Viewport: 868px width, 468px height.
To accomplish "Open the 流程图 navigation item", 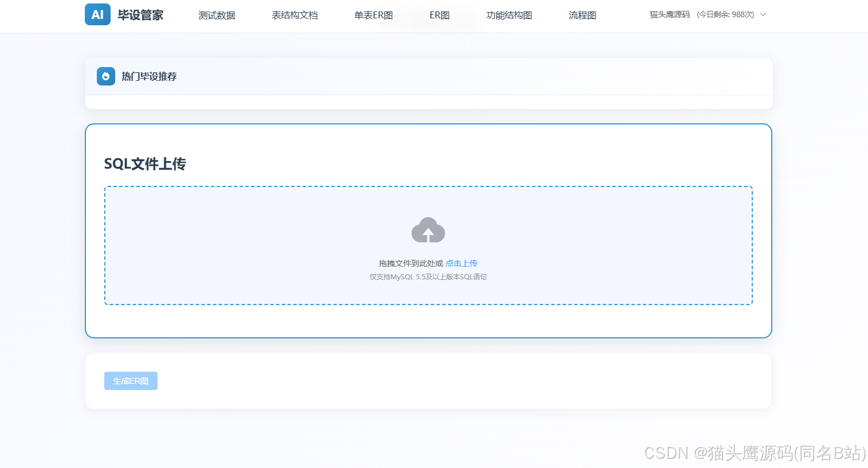I will (582, 15).
